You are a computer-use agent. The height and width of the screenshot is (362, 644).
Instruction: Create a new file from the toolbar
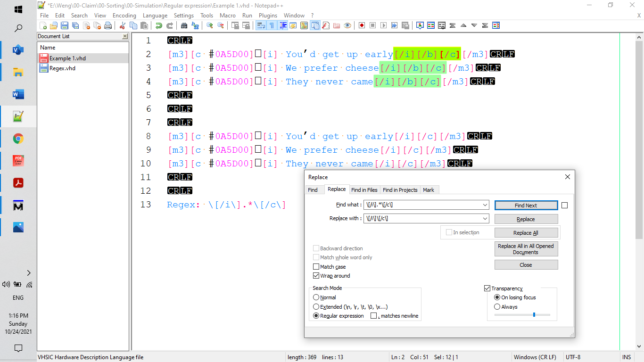point(43,25)
